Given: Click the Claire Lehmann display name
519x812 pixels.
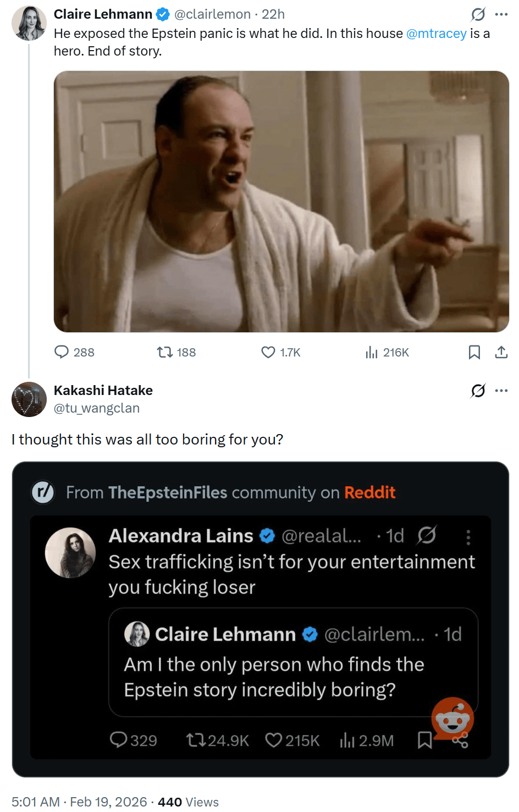Looking at the screenshot, I should [103, 14].
